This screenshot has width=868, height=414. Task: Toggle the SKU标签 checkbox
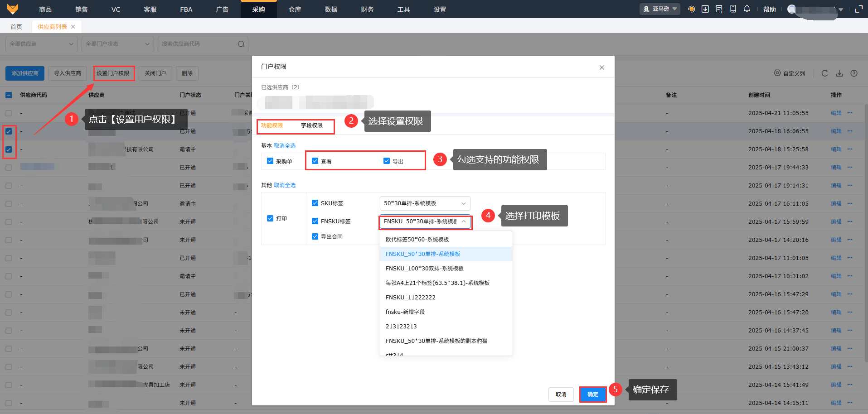315,203
